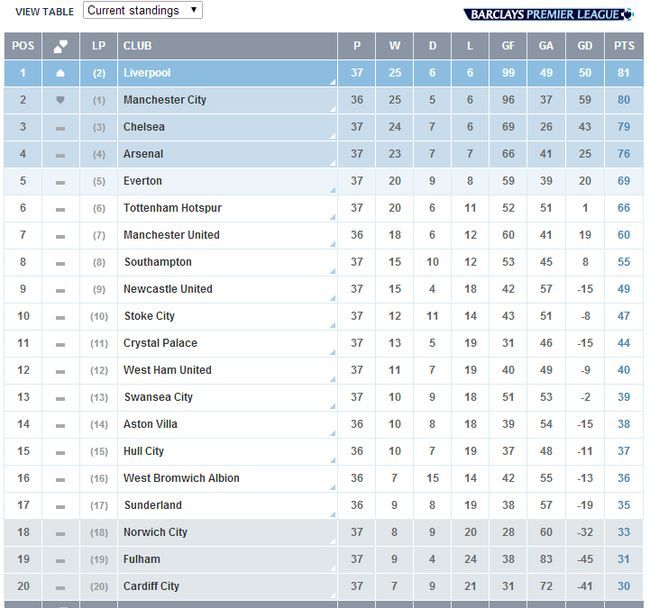Screen dimensions: 650x608
Task: Expand the Manchester City row details
Action: 331,109
